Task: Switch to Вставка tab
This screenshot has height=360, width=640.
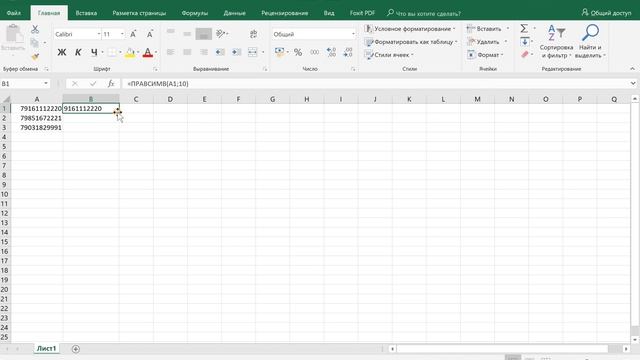Action: (x=86, y=13)
